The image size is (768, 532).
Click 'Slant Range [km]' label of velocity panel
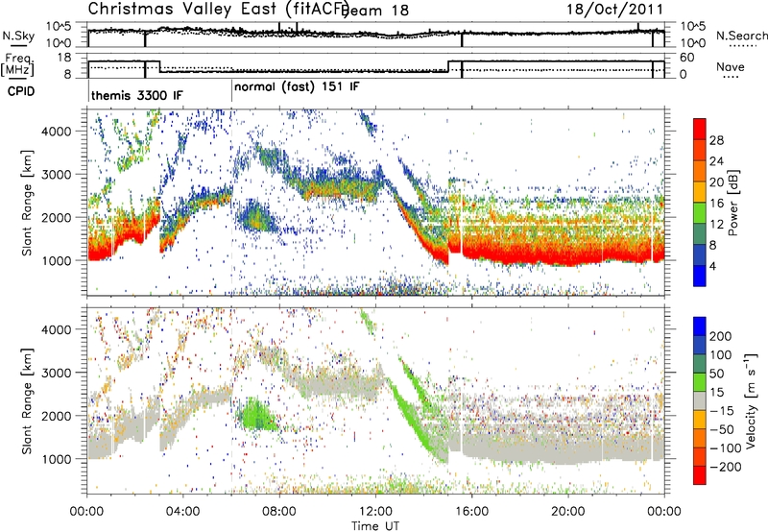tap(27, 400)
